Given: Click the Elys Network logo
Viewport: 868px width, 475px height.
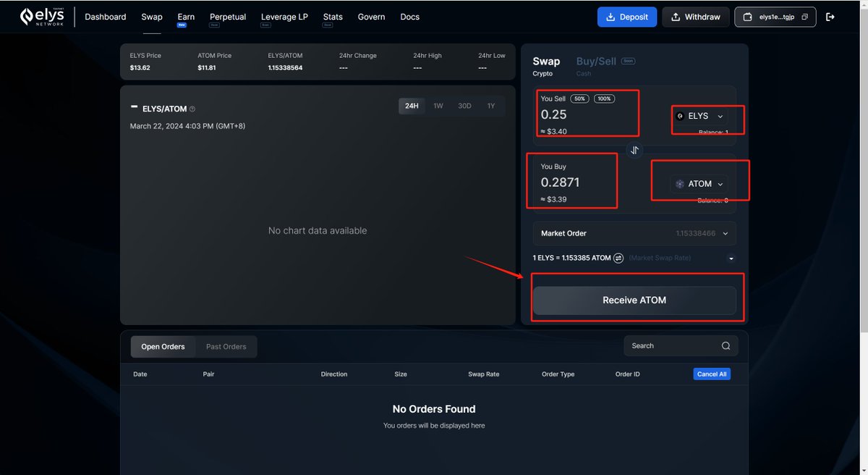Looking at the screenshot, I should tap(43, 17).
